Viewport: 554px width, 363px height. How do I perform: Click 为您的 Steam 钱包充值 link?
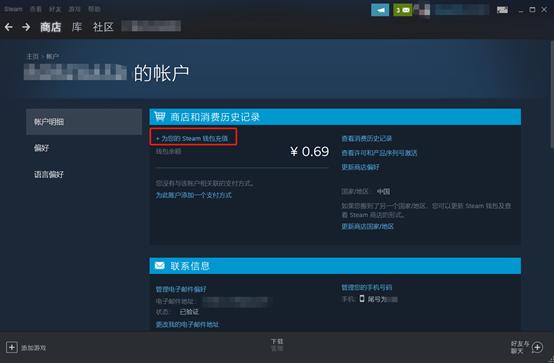(x=193, y=139)
